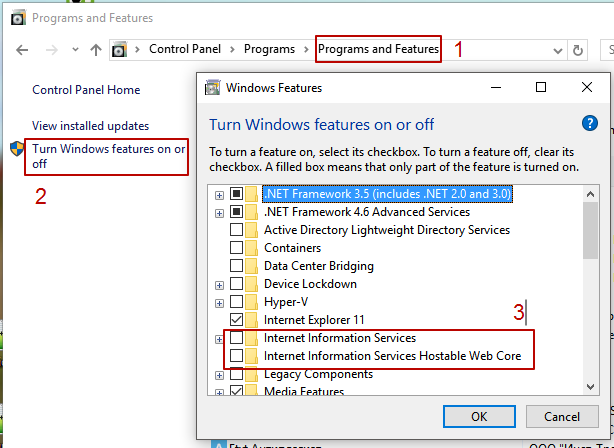614x448 pixels.
Task: Enable the Internet Information Services checkbox
Action: (x=237, y=339)
